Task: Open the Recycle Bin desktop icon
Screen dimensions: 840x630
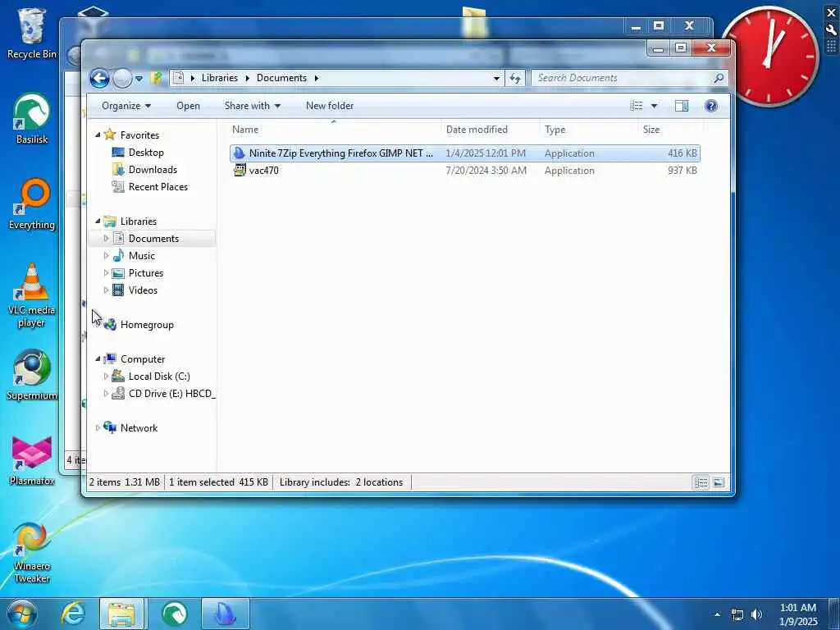Action: point(32,33)
